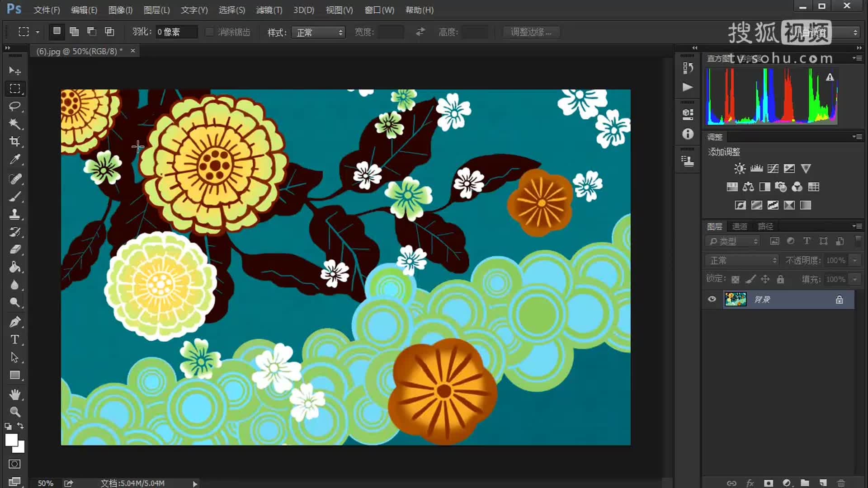Open the 填充 fill dropdown arrow
The width and height of the screenshot is (868, 488).
[x=854, y=279]
